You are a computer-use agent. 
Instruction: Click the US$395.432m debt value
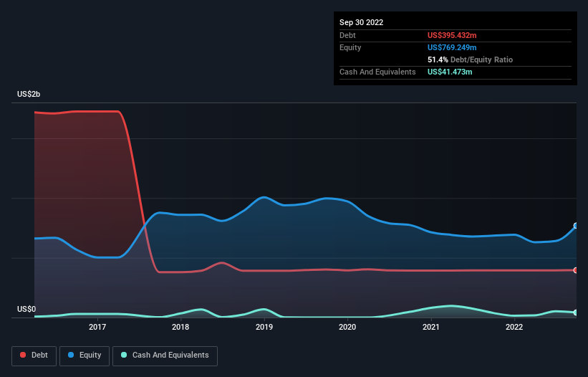[452, 35]
